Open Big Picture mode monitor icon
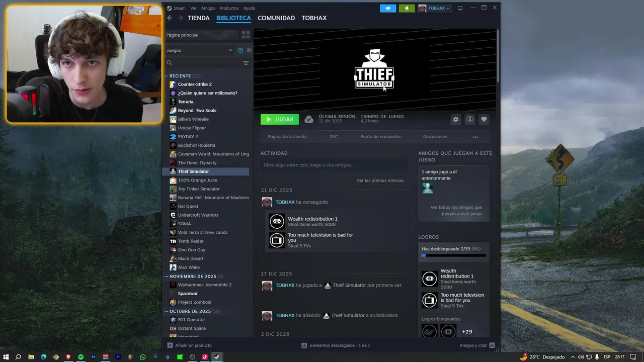This screenshot has width=644, height=362. click(x=460, y=8)
